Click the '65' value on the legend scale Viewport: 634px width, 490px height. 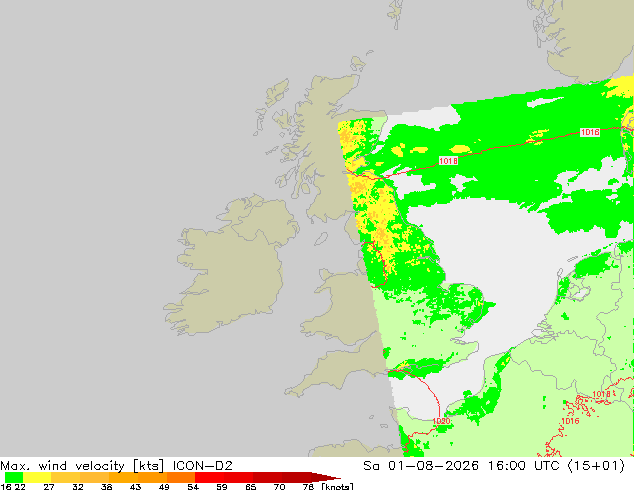tap(251, 486)
